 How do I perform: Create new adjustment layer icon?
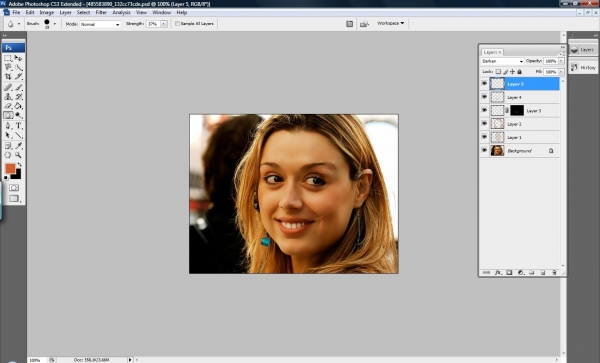coord(520,273)
